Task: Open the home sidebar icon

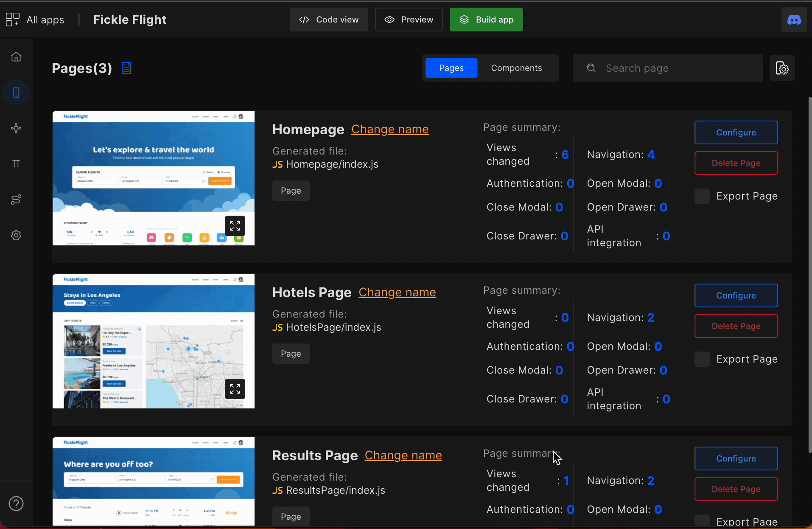Action: 16,56
